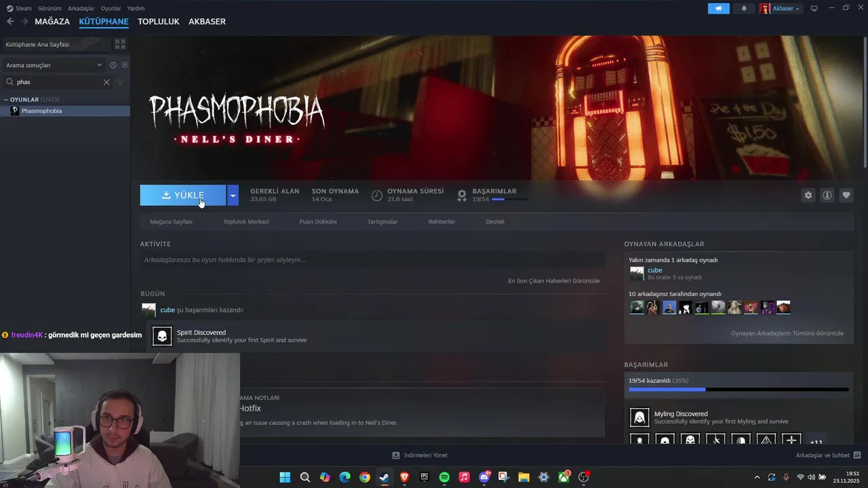Open Windows Start menu

pos(285,477)
